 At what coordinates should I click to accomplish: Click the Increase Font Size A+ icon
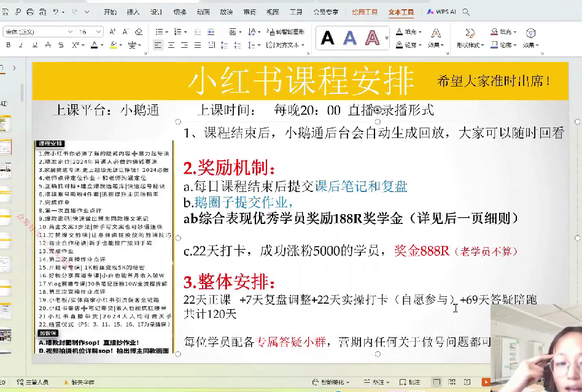pos(112,32)
